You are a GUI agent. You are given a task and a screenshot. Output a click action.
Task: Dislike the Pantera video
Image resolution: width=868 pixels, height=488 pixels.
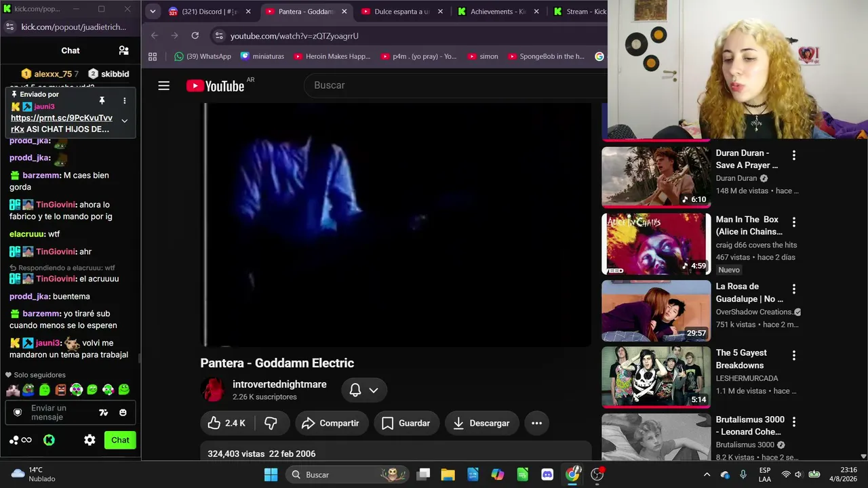(x=271, y=423)
